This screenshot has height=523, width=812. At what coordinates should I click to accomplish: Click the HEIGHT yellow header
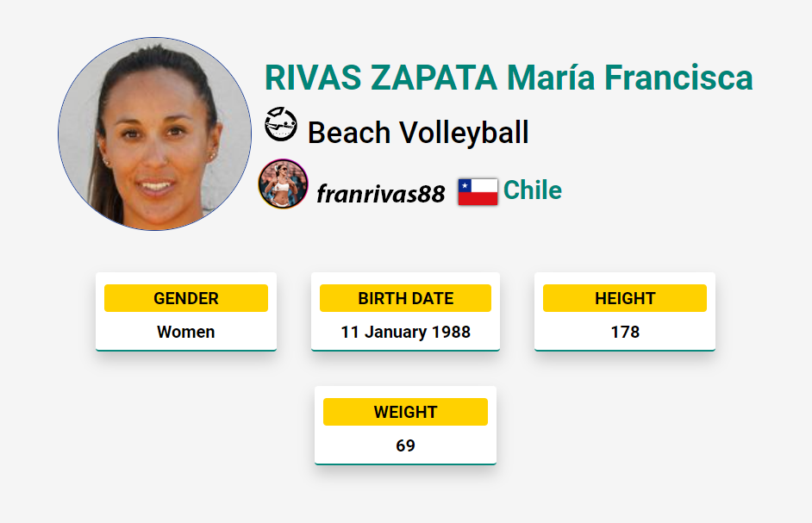625,298
